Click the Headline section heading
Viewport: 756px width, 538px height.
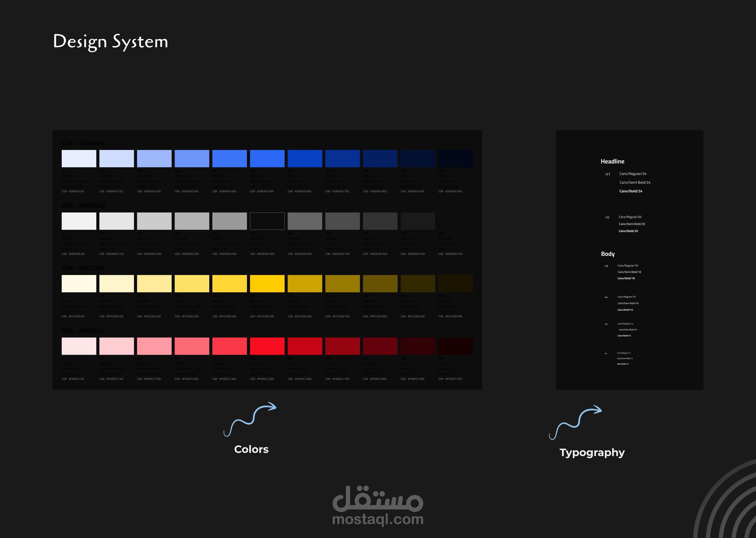point(612,161)
